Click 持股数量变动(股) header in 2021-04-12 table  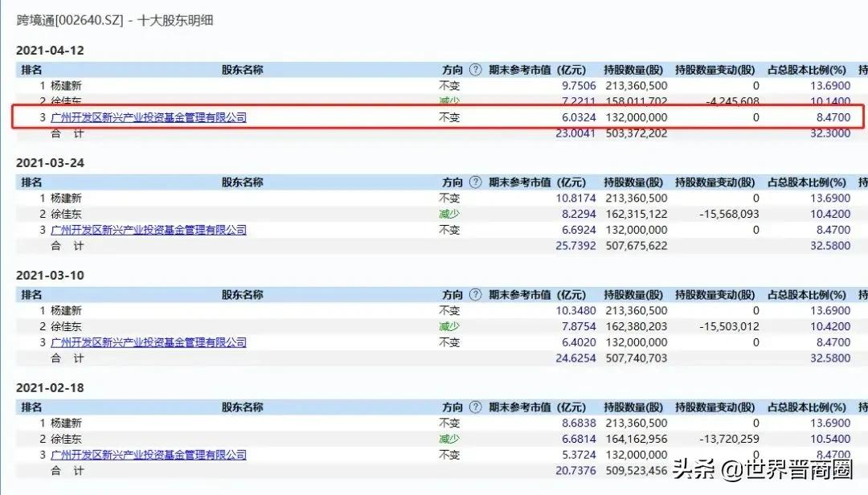[x=714, y=70]
